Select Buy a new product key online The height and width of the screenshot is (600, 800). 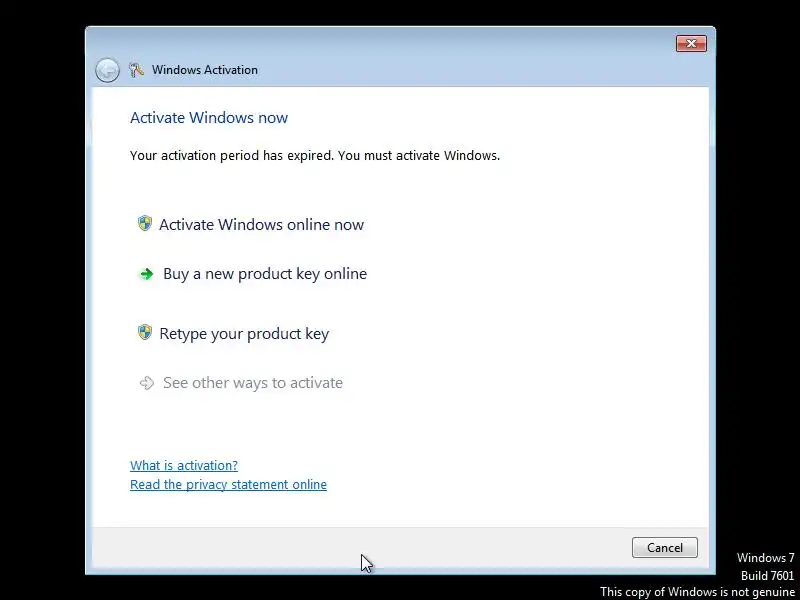[265, 274]
